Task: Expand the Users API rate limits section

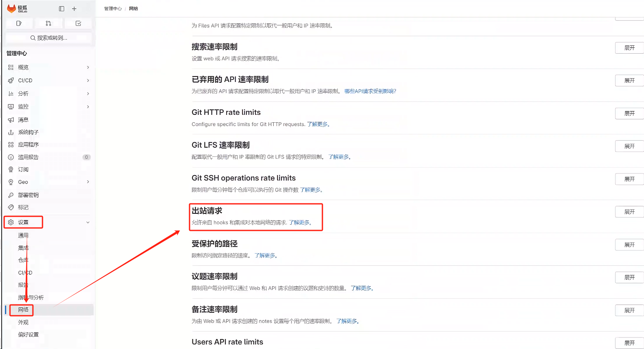Action: coord(629,343)
